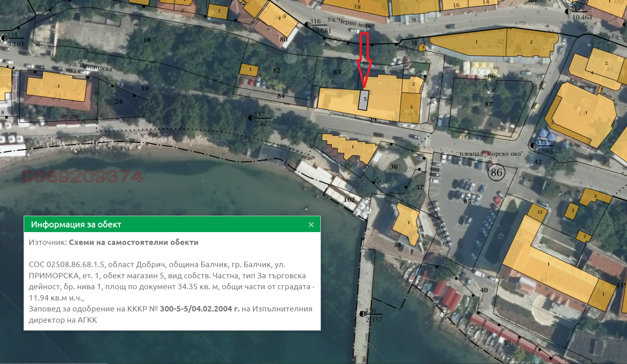The image size is (627, 364).
Task: Select small building 1 in parcel 82
Action: [x=249, y=70]
